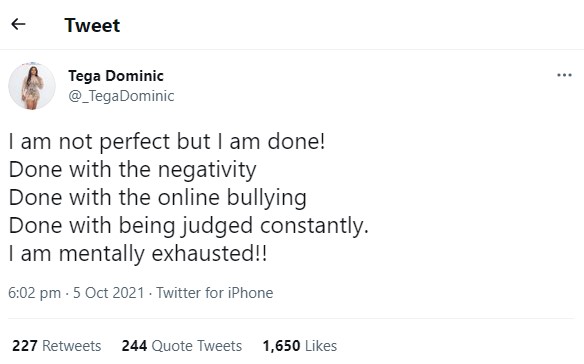
Task: Click the 227 retweet count number
Action: [x=25, y=346]
